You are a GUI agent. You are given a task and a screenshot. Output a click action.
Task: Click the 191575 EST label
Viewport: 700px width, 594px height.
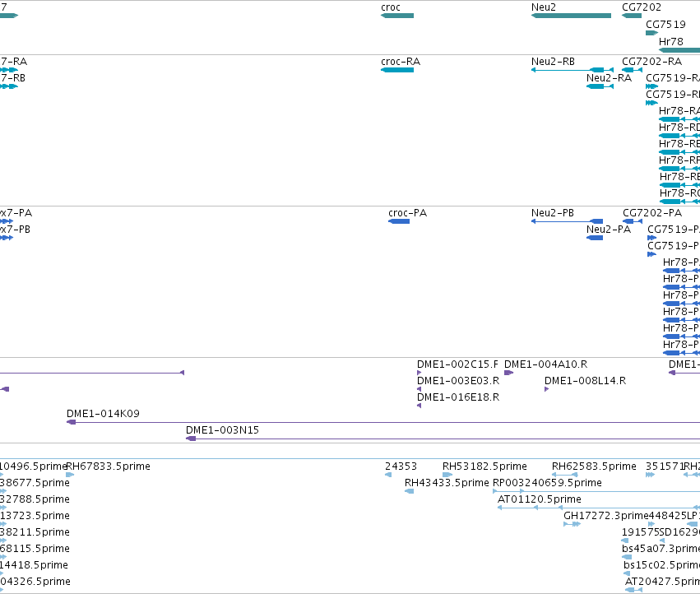click(640, 533)
